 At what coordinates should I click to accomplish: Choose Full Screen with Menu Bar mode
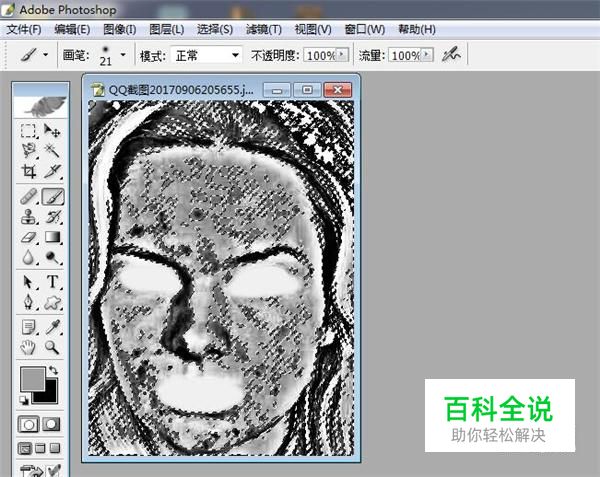click(40, 448)
